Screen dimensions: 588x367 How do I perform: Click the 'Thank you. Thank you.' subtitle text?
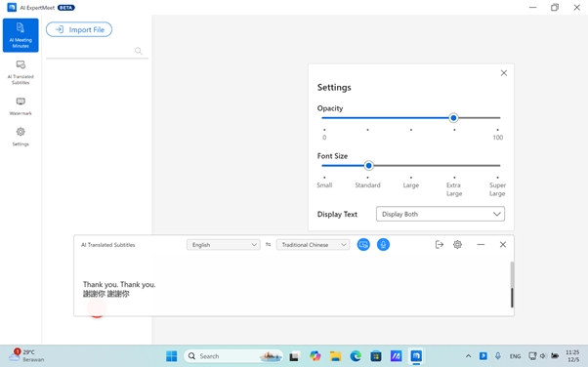click(119, 285)
